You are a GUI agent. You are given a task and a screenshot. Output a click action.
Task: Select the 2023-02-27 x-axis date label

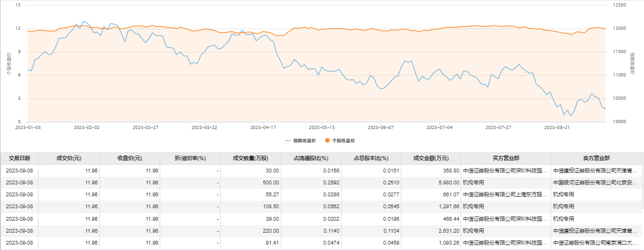click(x=146, y=127)
